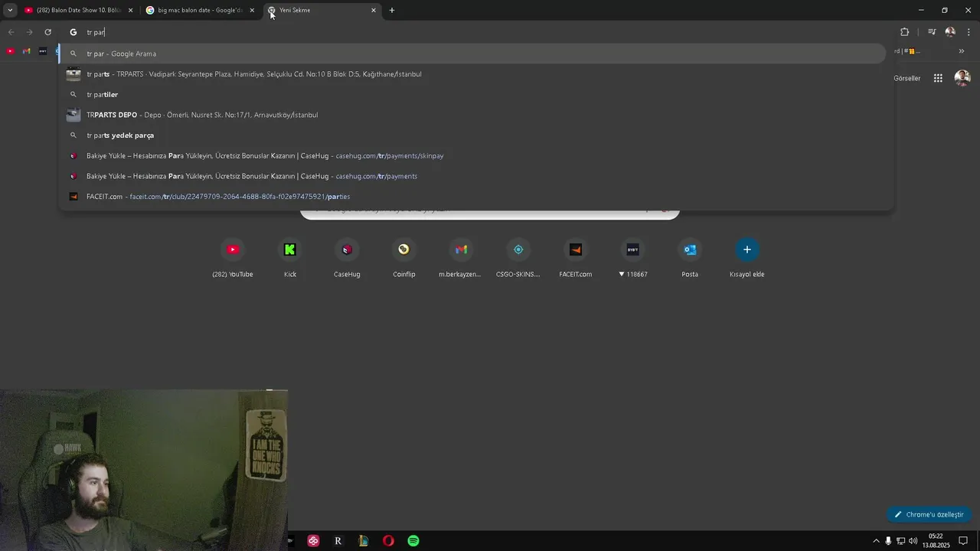
Task: Click the Chrome'u özelleştir button
Action: click(929, 514)
